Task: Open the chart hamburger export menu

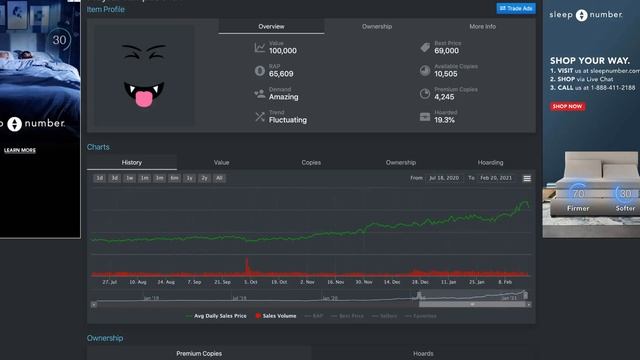Action: point(527,178)
